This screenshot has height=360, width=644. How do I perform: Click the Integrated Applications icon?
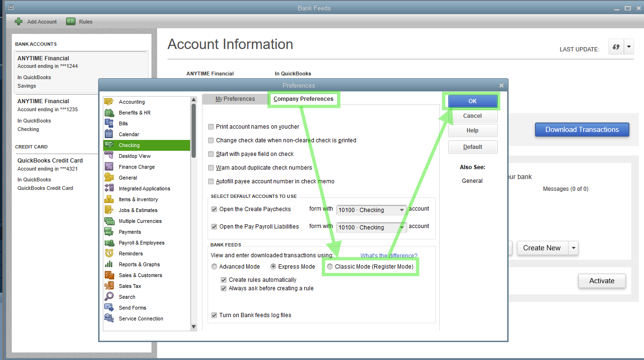point(109,188)
